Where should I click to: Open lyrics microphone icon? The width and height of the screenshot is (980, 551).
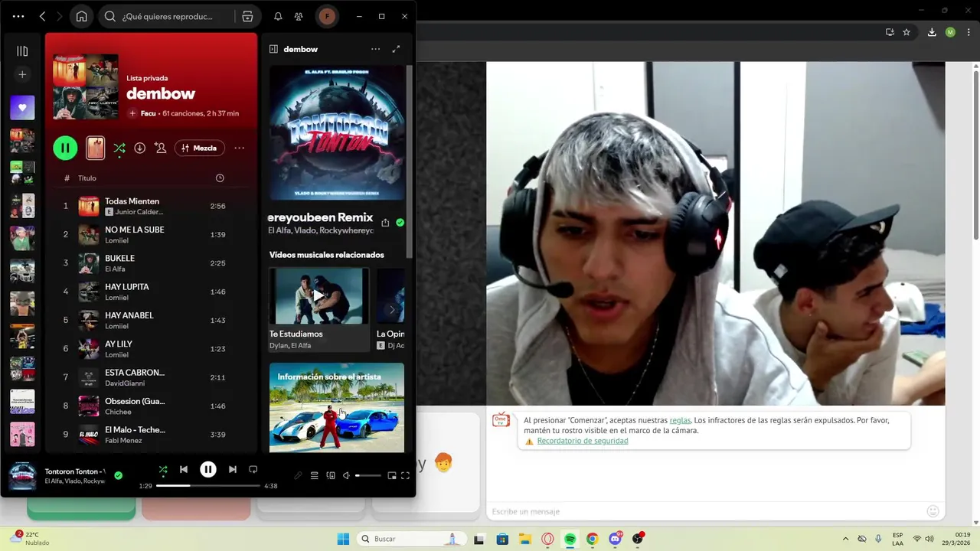[298, 475]
